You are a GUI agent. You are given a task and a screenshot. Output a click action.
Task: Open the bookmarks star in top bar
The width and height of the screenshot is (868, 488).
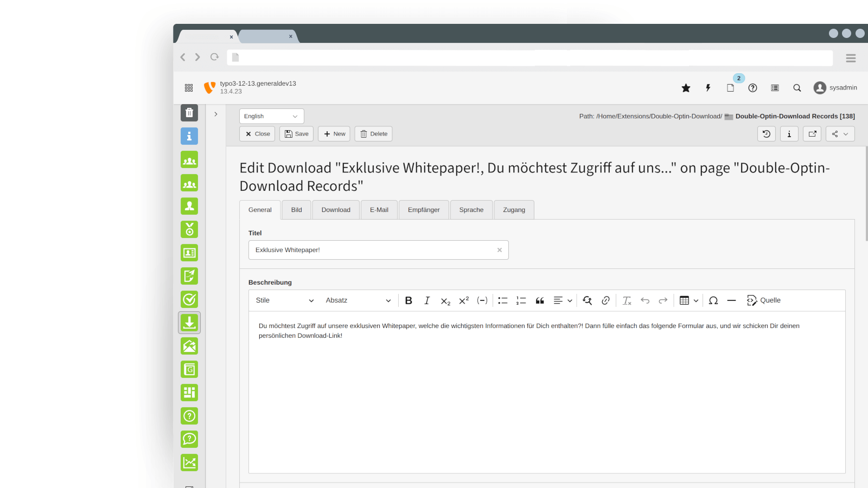[686, 88]
